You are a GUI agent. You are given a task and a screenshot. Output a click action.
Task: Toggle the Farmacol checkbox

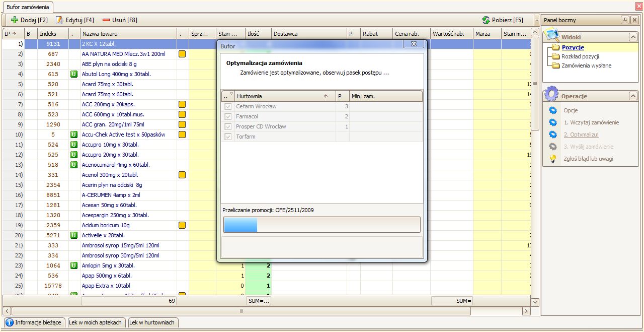pyautogui.click(x=228, y=116)
